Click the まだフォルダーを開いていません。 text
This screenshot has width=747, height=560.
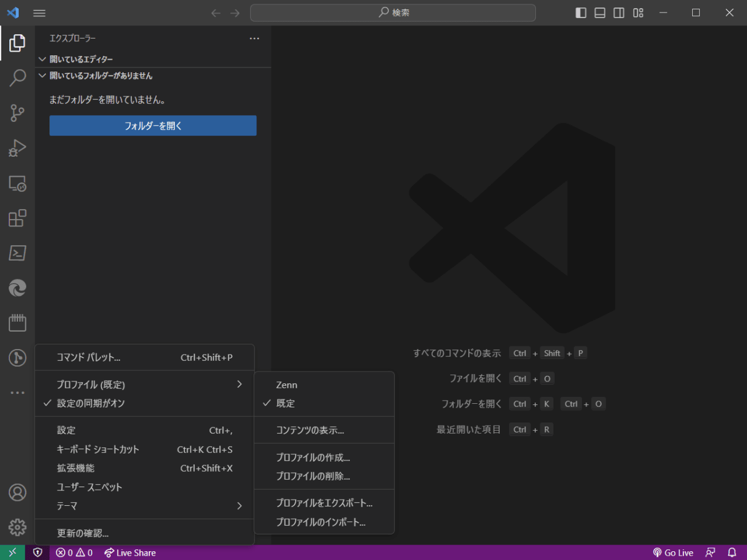(108, 100)
